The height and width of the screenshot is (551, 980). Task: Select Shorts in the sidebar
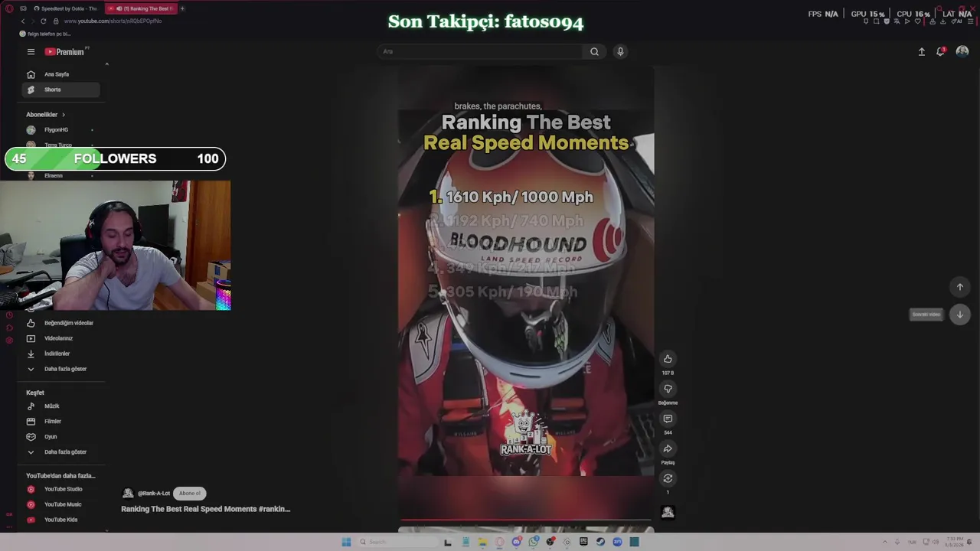[61, 90]
